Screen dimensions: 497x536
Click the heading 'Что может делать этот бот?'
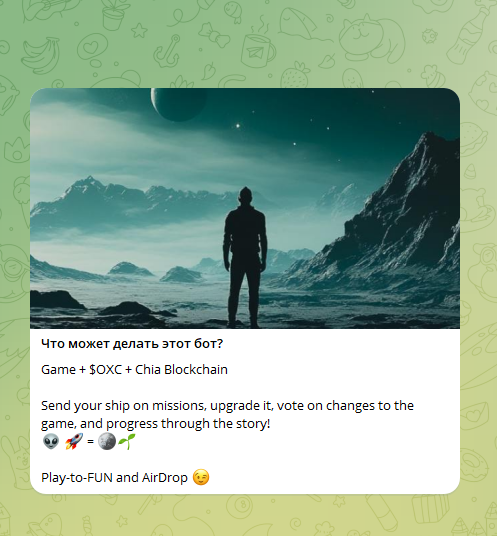coord(132,344)
